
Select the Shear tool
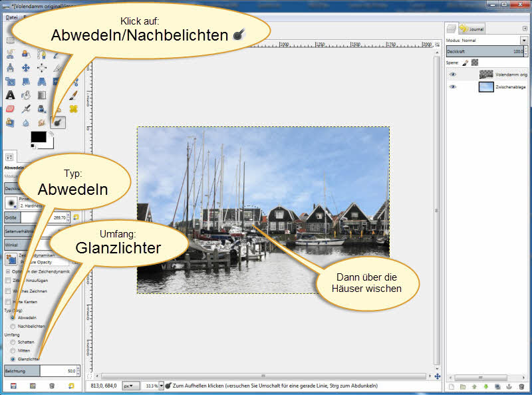[x=26, y=81]
